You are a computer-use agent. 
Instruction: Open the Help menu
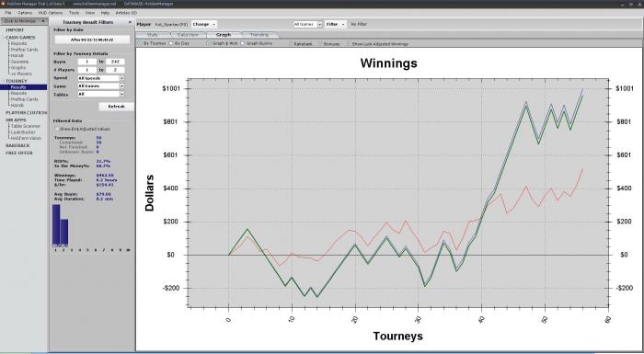pos(105,13)
